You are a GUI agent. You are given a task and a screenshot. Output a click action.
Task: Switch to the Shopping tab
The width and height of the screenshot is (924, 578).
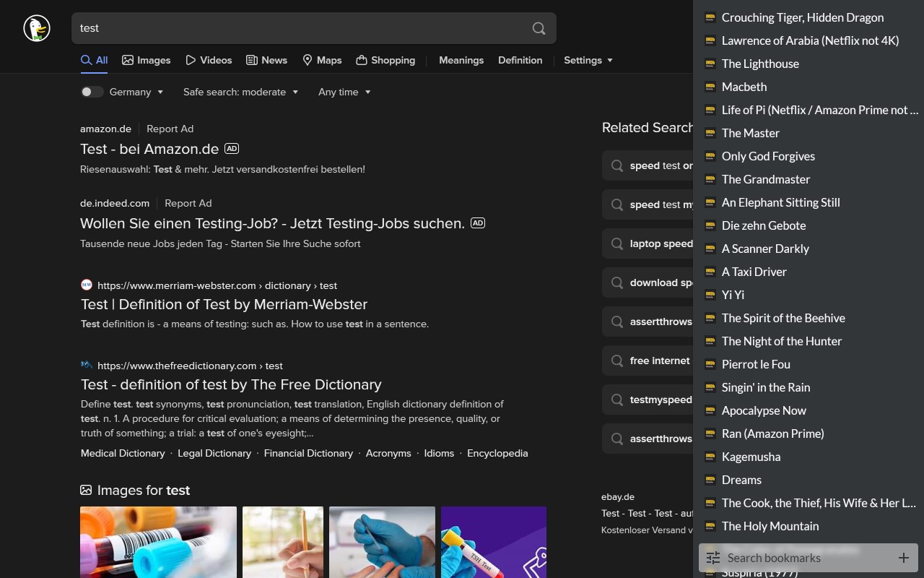tap(385, 60)
